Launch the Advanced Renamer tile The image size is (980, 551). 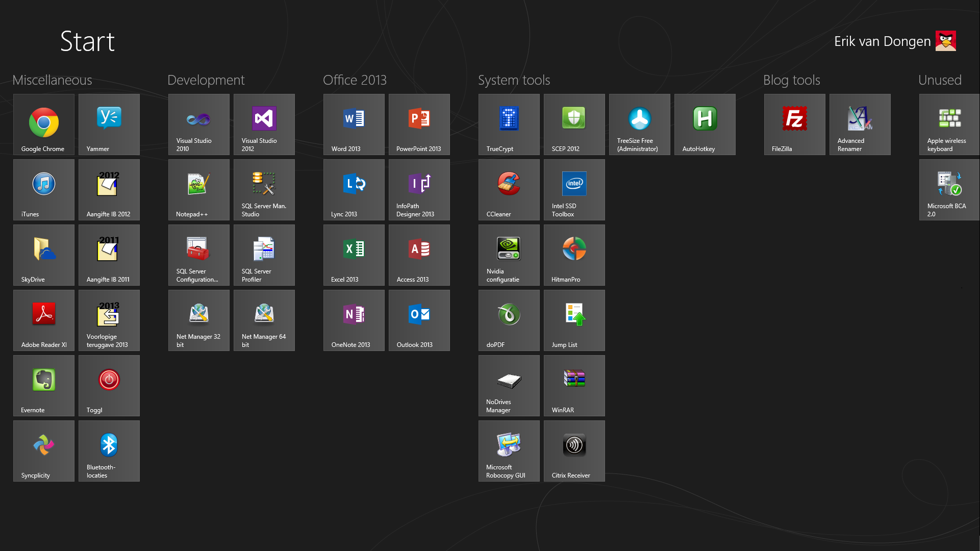[x=860, y=124]
